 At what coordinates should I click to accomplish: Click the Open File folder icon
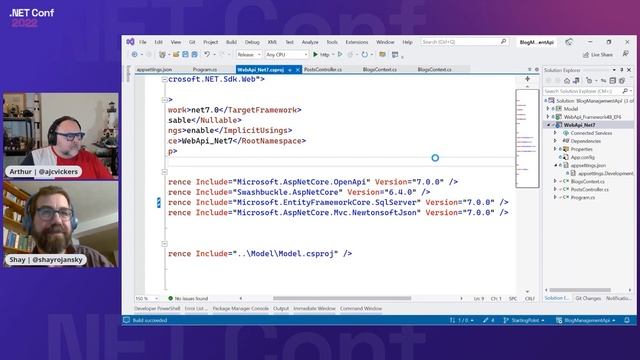click(x=176, y=54)
